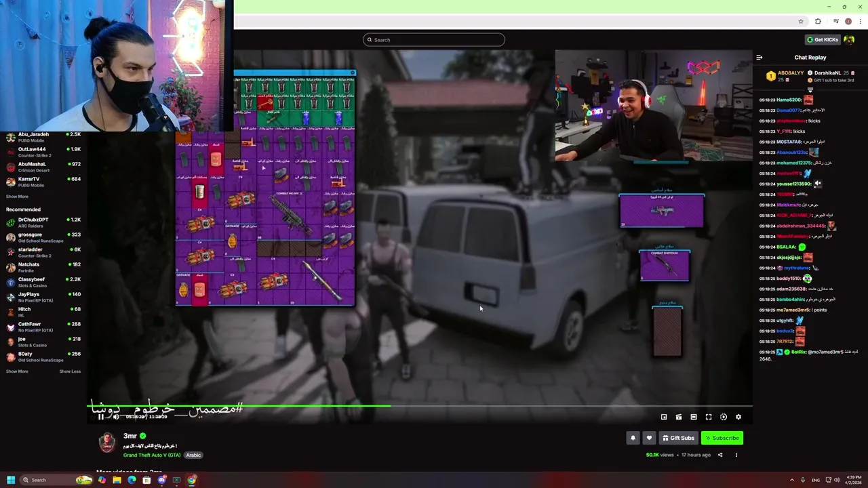This screenshot has height=488, width=868.
Task: Collapse Recommended list with Show Less
Action: point(70,371)
